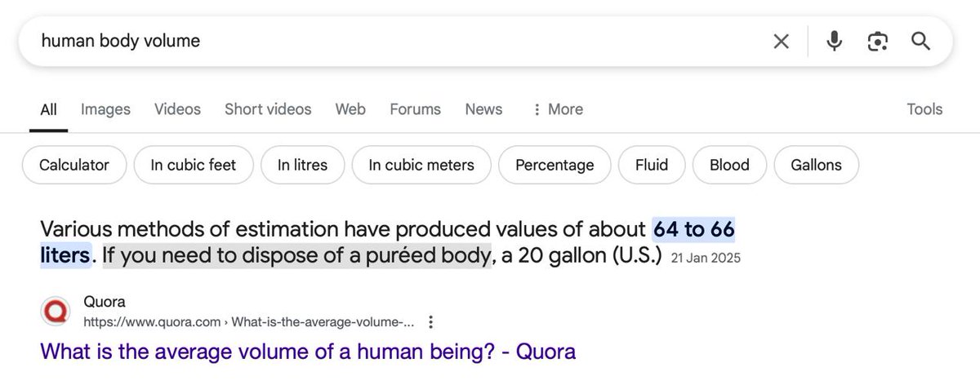Screen dimensions: 980x385
Task: Click the 21 Jan 2025 snippet date
Action: (705, 258)
